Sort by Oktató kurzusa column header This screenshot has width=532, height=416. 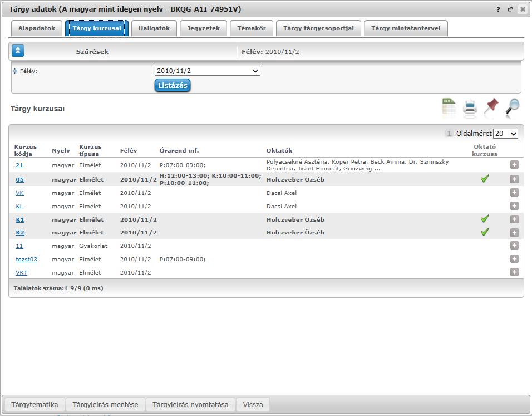click(485, 150)
